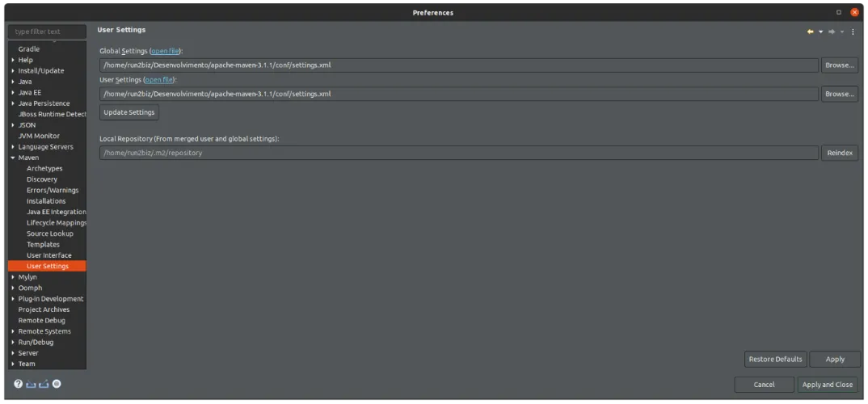868x404 pixels.
Task: Maximize the Preferences window
Action: click(839, 12)
